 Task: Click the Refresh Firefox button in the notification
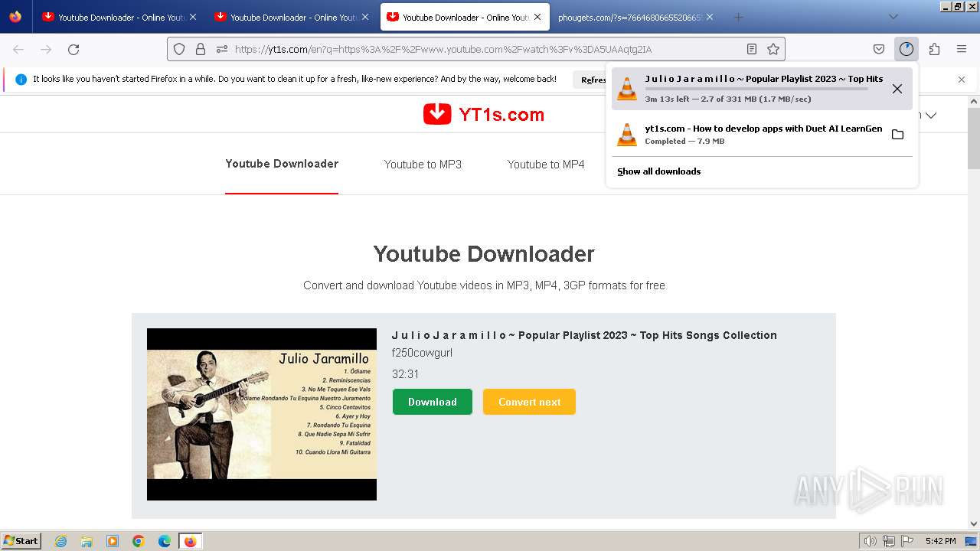click(x=590, y=80)
